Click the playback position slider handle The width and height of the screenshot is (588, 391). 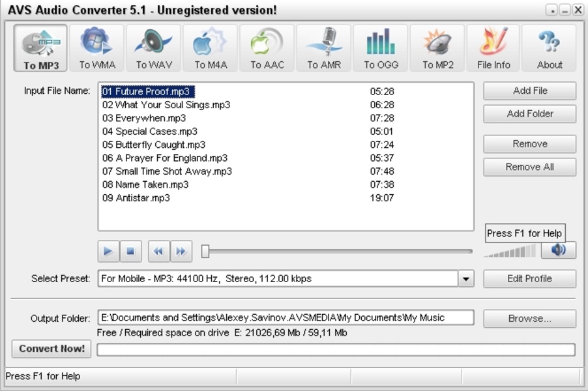205,251
